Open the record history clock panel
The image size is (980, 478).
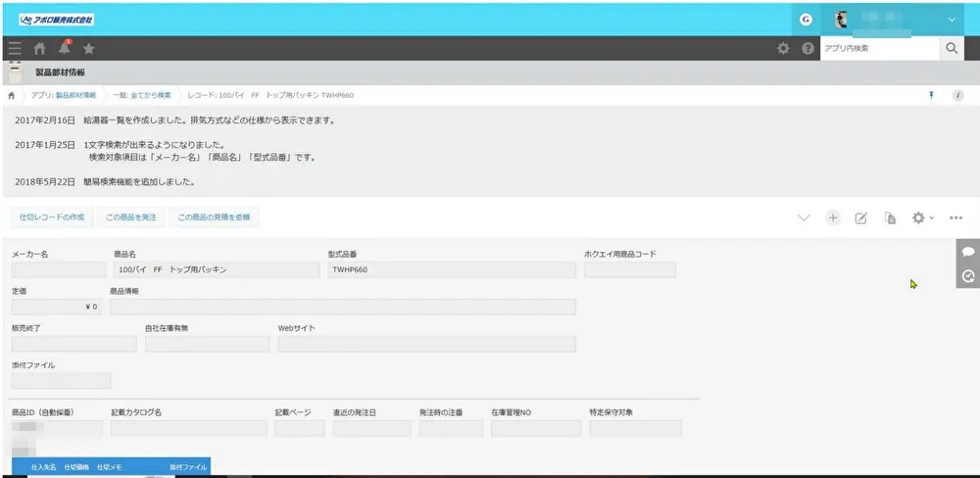968,276
